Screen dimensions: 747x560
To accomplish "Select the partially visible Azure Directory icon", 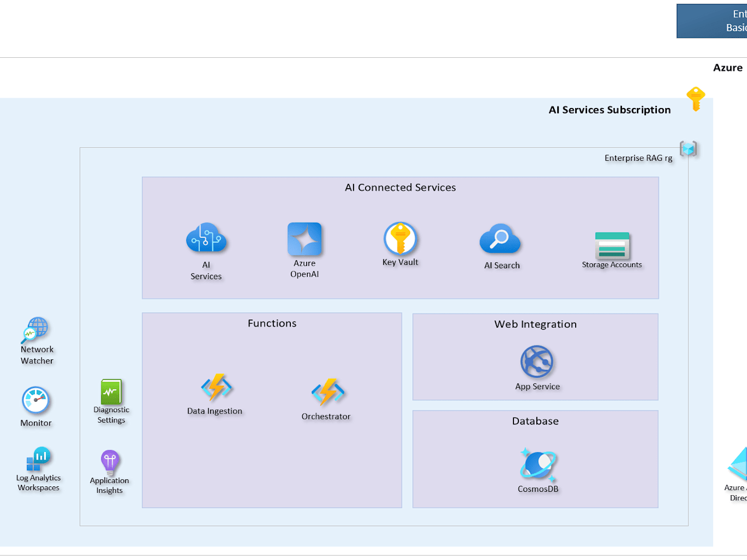I will pyautogui.click(x=738, y=464).
